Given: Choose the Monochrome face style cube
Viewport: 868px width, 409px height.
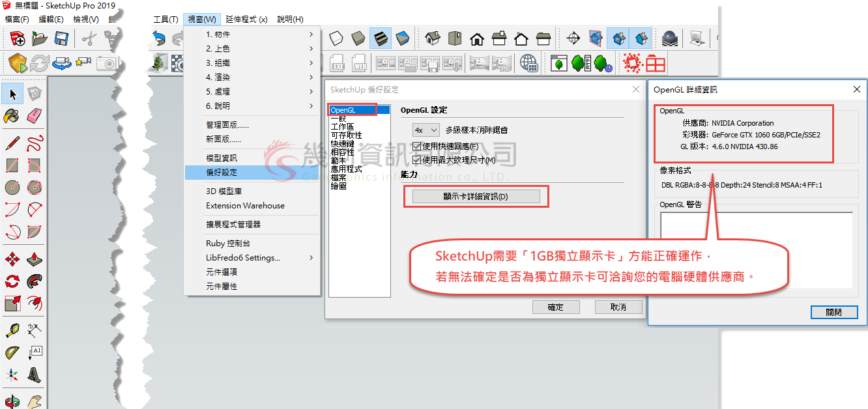Looking at the screenshot, I should pyautogui.click(x=403, y=38).
